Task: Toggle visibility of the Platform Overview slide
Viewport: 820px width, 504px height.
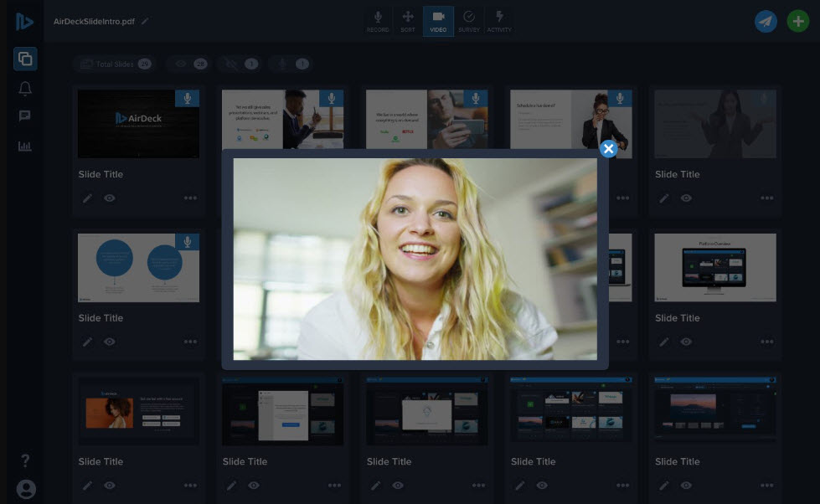Action: (x=686, y=342)
